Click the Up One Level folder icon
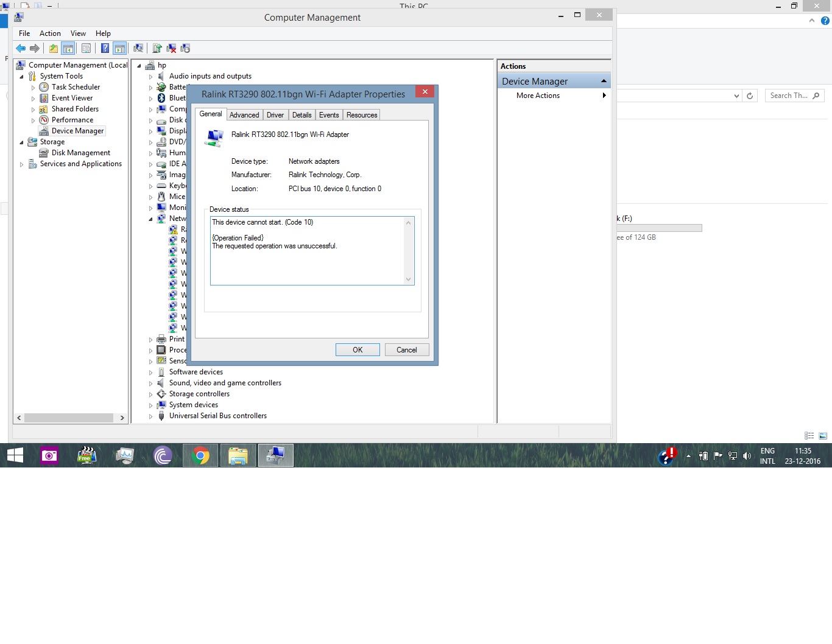Viewport: 832px width, 644px height. (54, 49)
